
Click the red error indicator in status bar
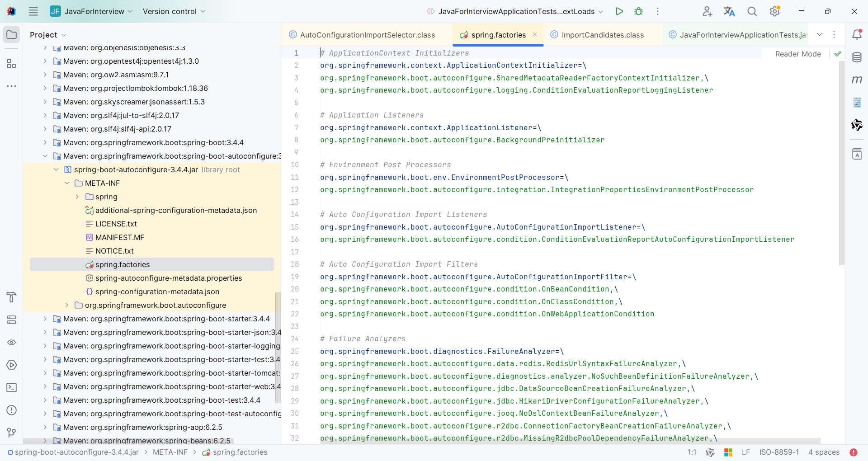point(854,452)
